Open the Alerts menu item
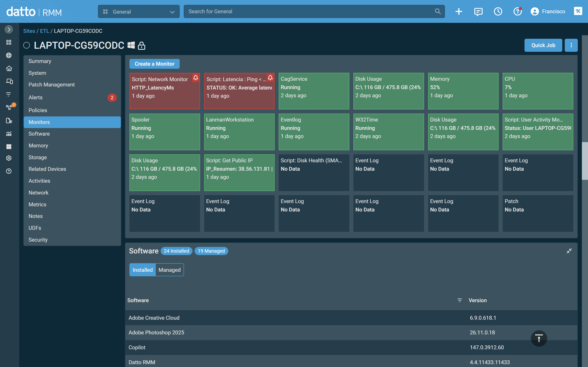Screen dimensions: 588x367 coord(36,98)
